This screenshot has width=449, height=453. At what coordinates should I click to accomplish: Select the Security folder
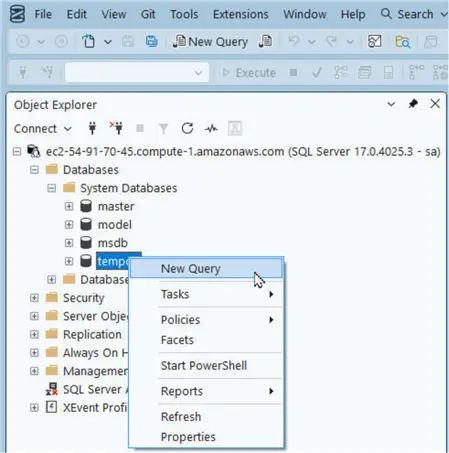click(x=84, y=298)
